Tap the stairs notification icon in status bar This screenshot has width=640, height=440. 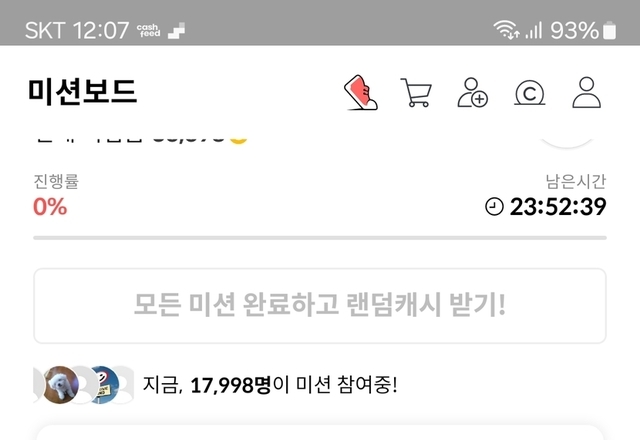click(x=176, y=31)
